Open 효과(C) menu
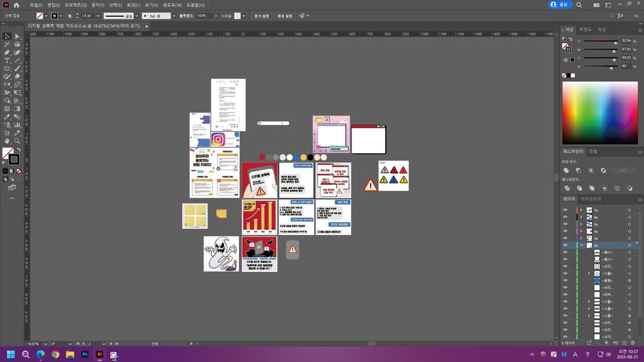644x362 pixels. point(133,5)
